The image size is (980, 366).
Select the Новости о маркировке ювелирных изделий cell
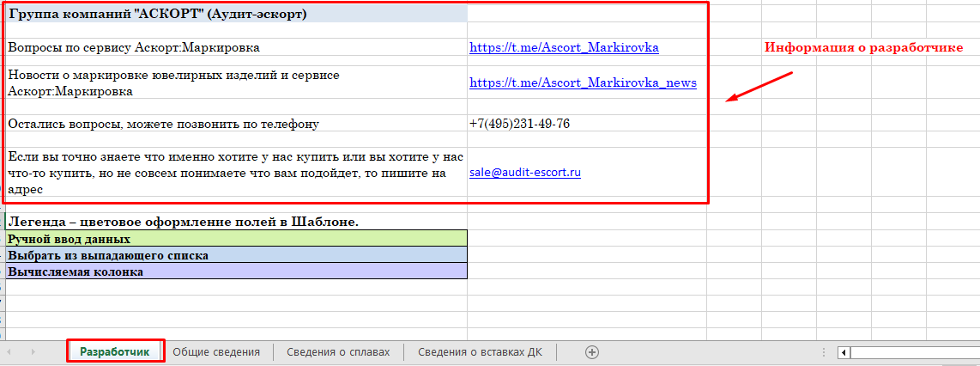point(236,82)
